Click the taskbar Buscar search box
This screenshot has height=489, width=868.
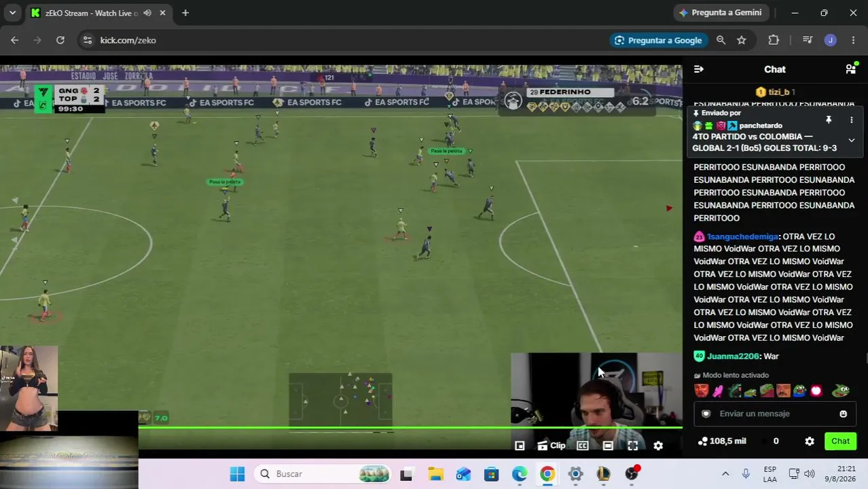[x=323, y=474]
